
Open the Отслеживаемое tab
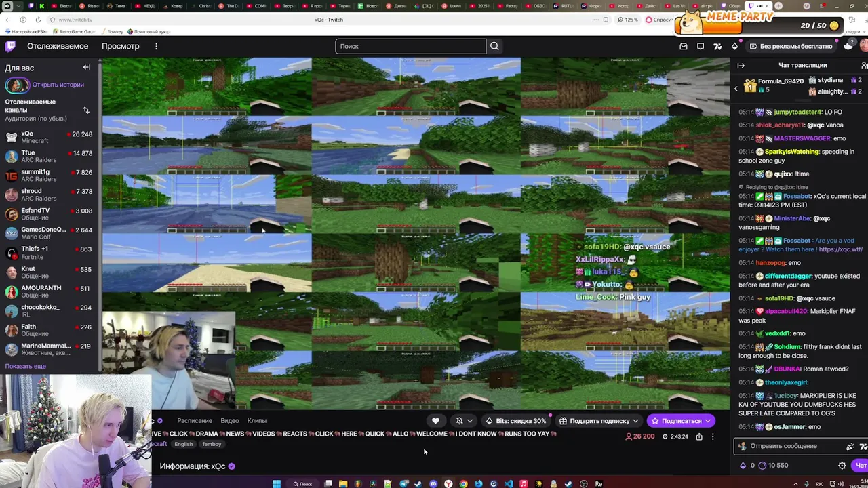[x=58, y=46]
